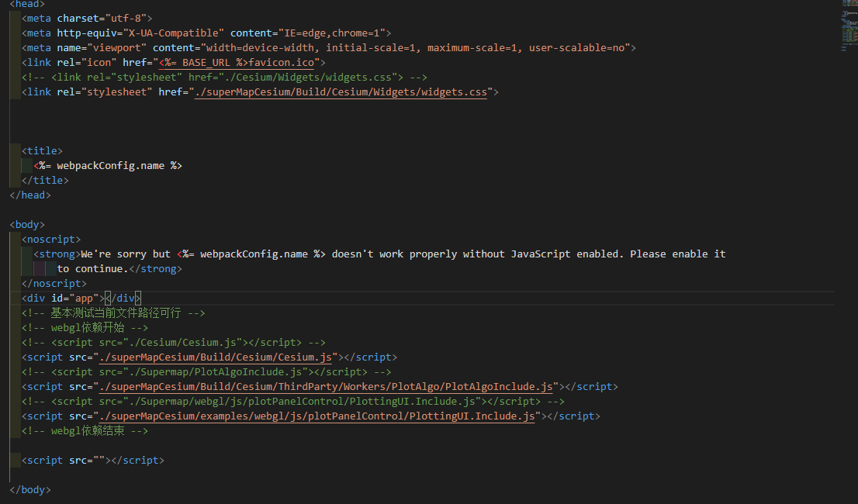Screen dimensions: 858x504
Task: Click the commented ./Supermap/PlotAlgoInclude.js line
Action: coord(206,372)
